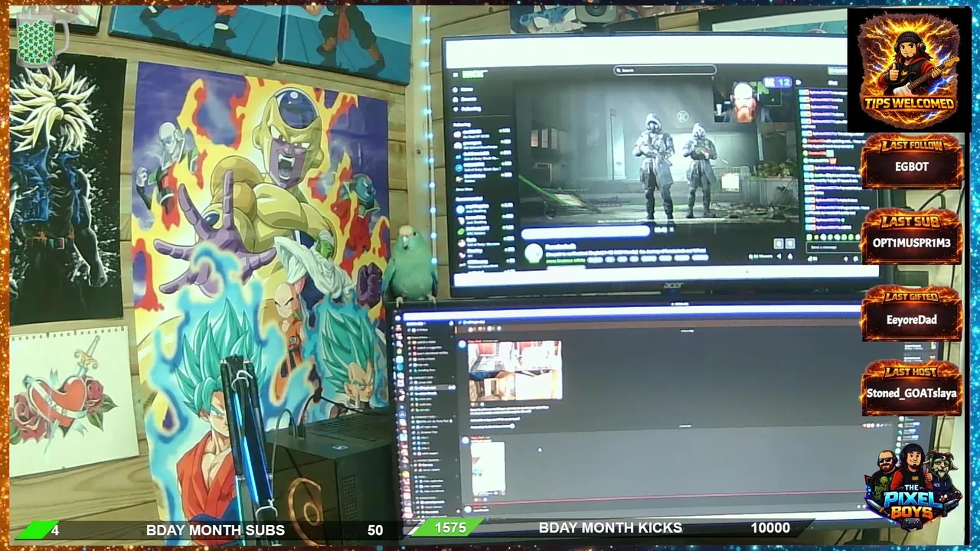Click the Tips Welcomed overlay badge
The image size is (980, 551).
pos(910,70)
